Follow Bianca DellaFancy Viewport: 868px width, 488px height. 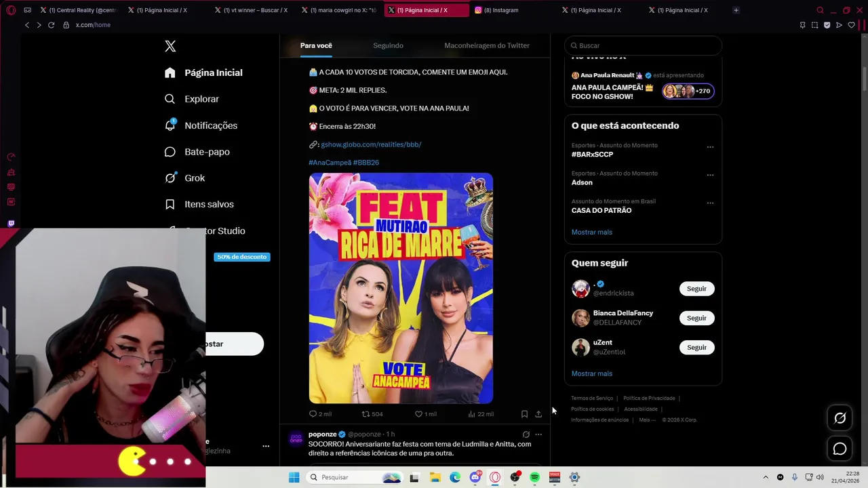[x=696, y=318]
